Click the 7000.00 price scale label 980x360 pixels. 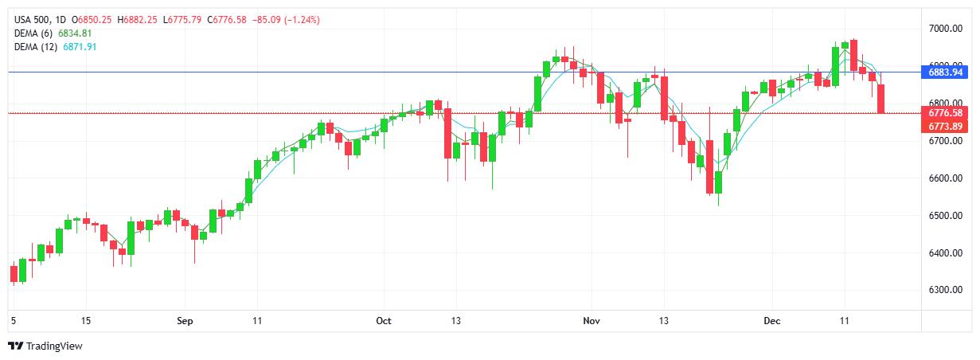coord(946,29)
